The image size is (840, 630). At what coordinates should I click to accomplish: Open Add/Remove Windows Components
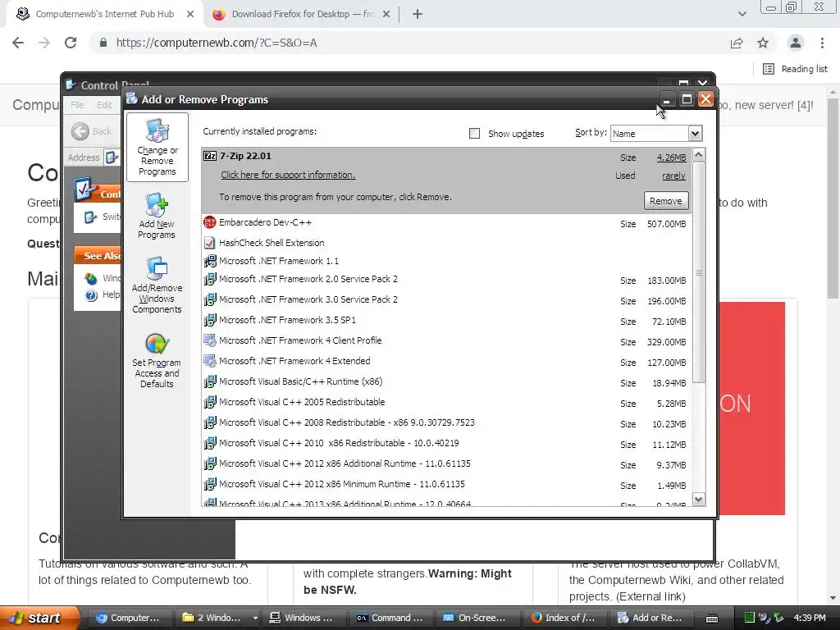157,285
